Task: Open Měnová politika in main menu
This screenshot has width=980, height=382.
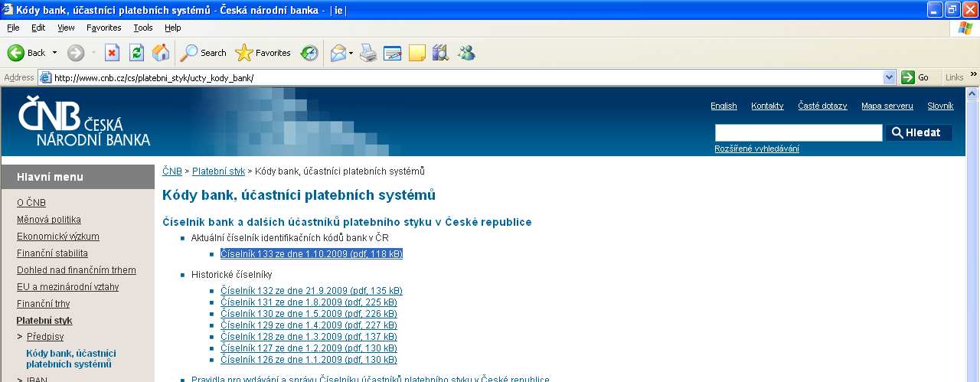Action: (x=49, y=220)
